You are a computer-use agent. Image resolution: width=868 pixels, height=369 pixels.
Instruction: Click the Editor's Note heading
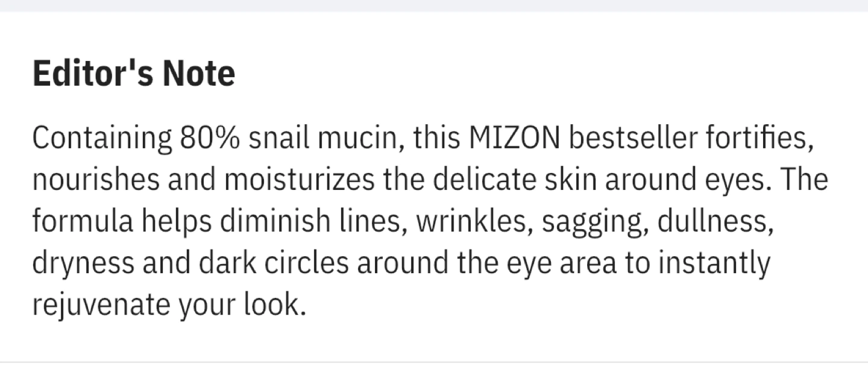point(134,74)
